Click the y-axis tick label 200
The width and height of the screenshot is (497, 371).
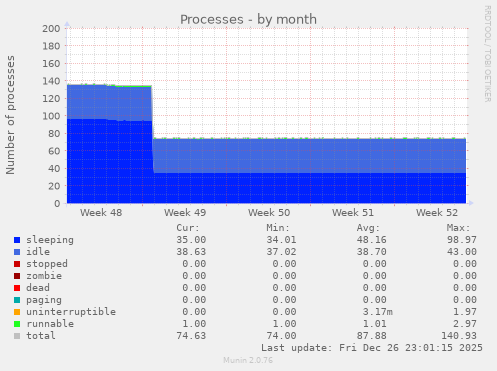(x=51, y=28)
